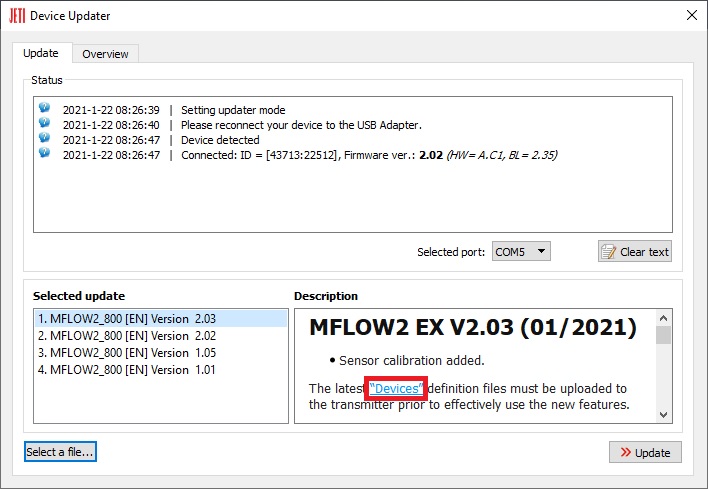Select MFLOW2_800 [EN] Version 2.02
This screenshot has height=489, width=708.
tap(161, 336)
